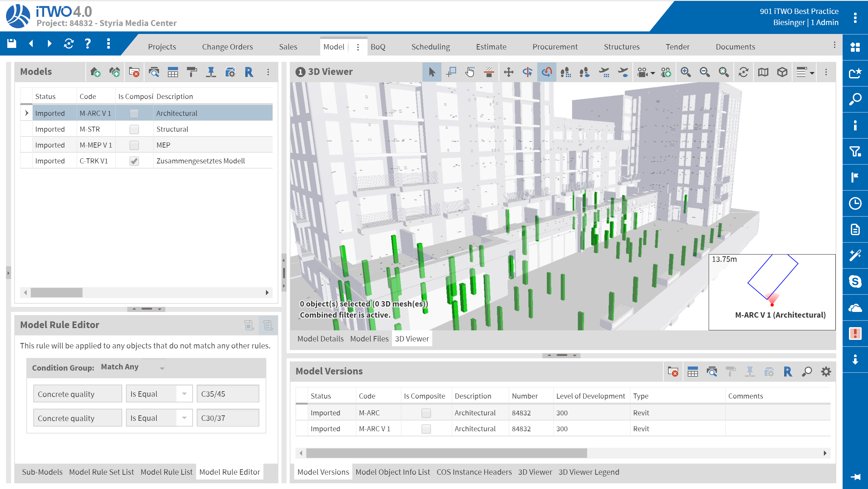Open the Condition Group Match Any dropdown
The image size is (868, 489).
[162, 368]
